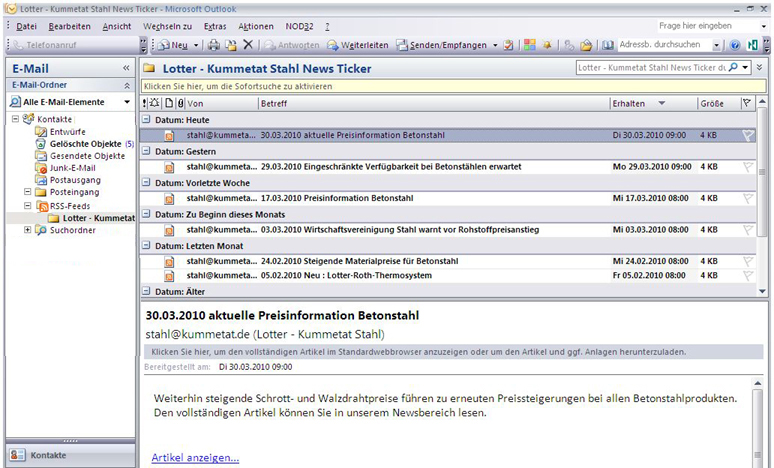Click the importance (!) column header icon
The width and height of the screenshot is (774, 468).
pos(144,103)
